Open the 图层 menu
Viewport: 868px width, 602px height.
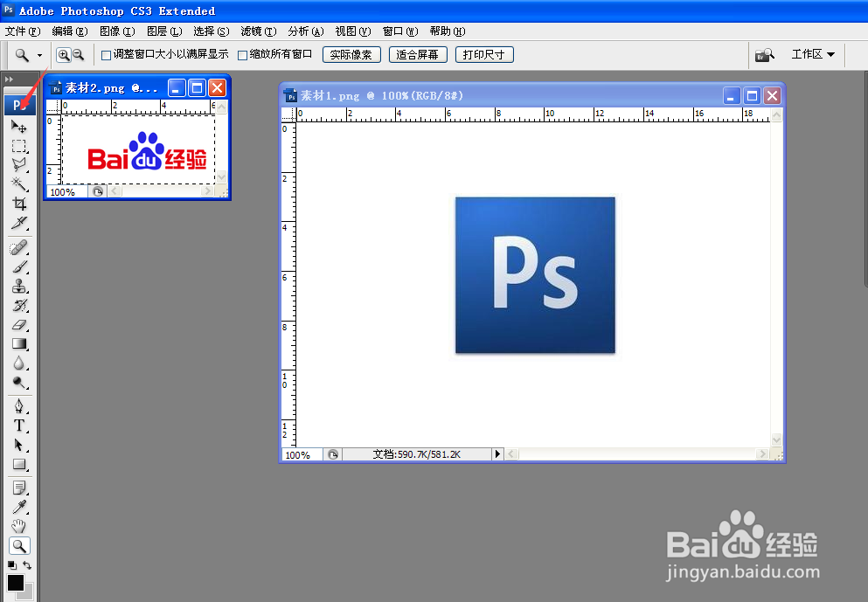tap(163, 31)
